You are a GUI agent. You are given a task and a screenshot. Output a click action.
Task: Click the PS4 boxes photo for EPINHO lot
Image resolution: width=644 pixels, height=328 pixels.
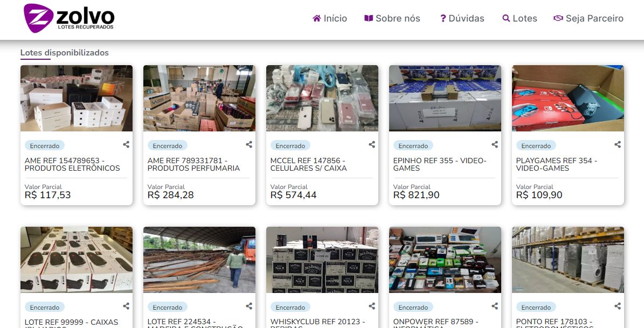[x=445, y=98]
